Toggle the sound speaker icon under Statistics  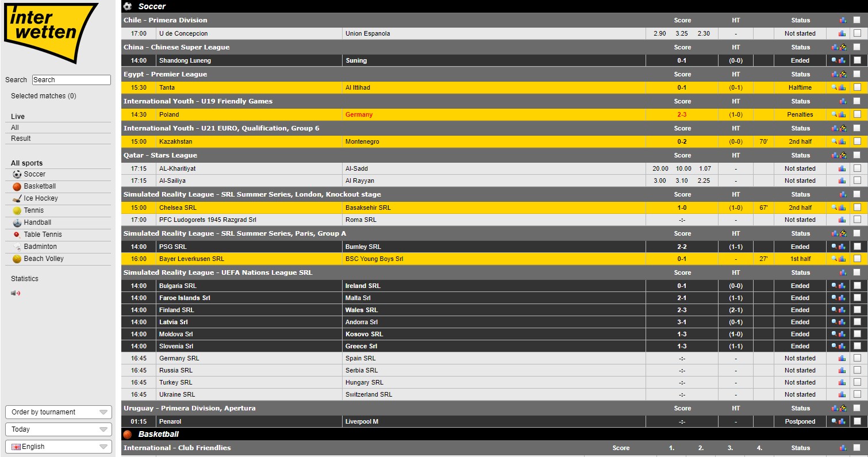[16, 293]
